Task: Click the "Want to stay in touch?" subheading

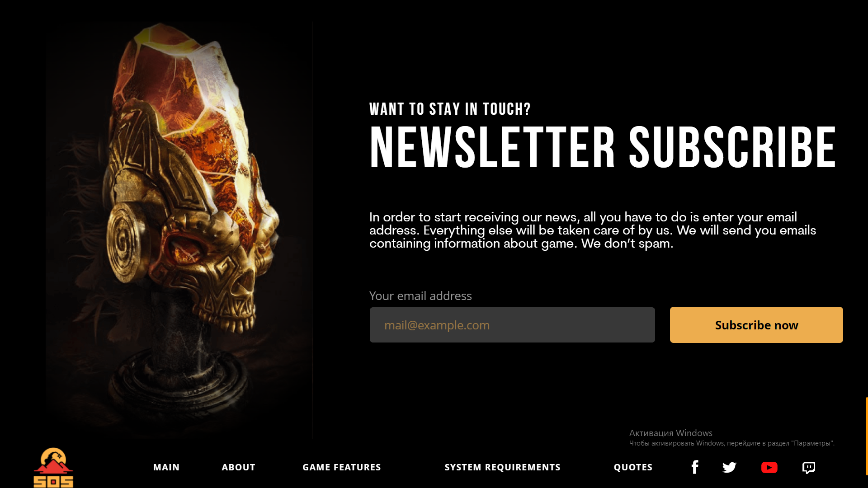Action: (x=450, y=109)
